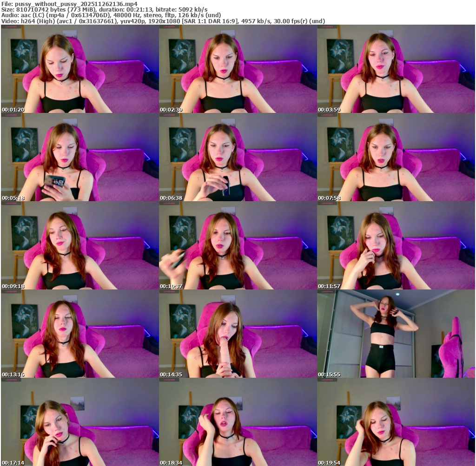476x466 pixels.
Task: Open the thumbnail at 00:06:38
Action: [238, 157]
